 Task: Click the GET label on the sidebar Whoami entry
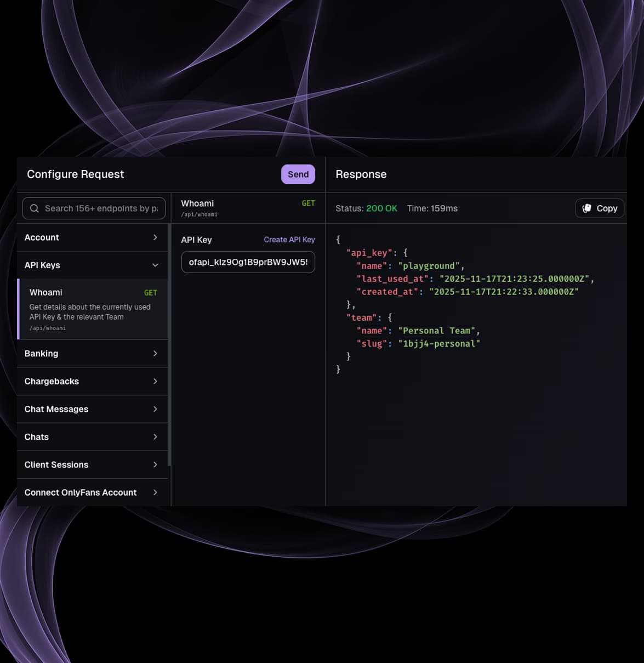(150, 292)
